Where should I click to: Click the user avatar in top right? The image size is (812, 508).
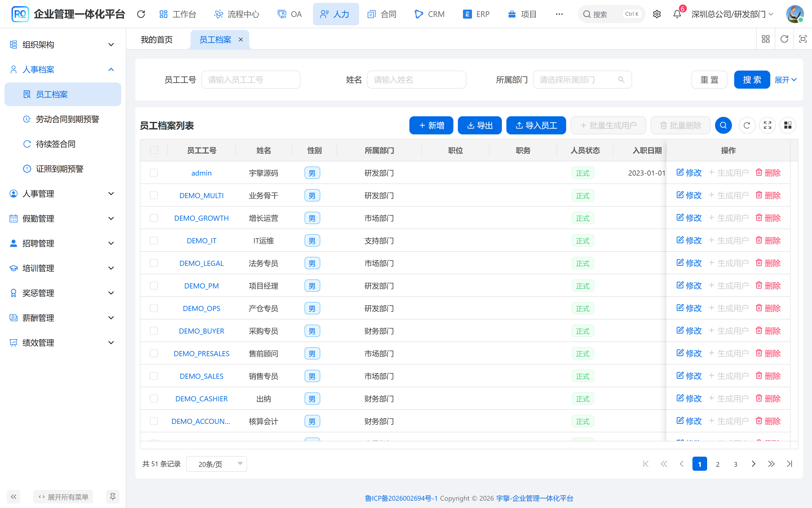(x=795, y=14)
